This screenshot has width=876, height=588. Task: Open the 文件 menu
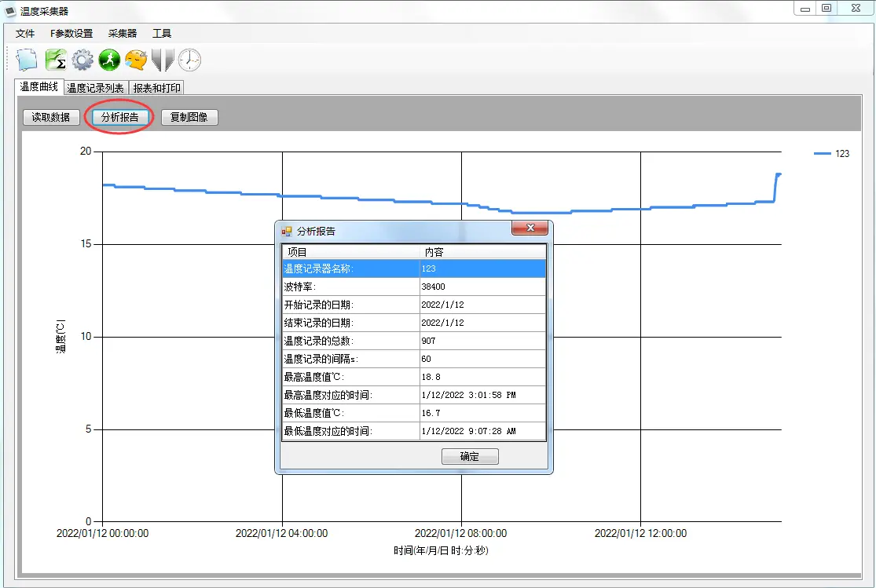[25, 33]
